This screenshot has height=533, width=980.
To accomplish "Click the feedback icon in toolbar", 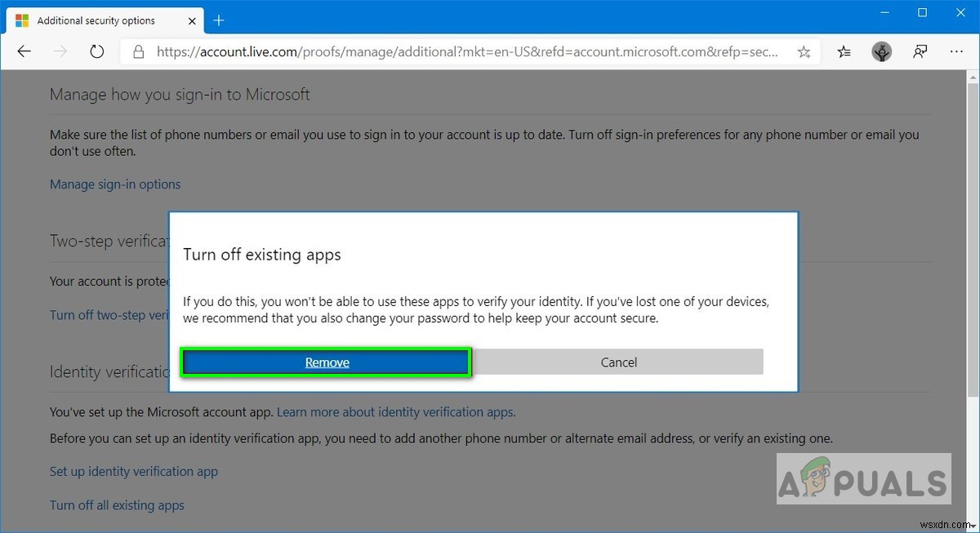I will click(x=920, y=52).
